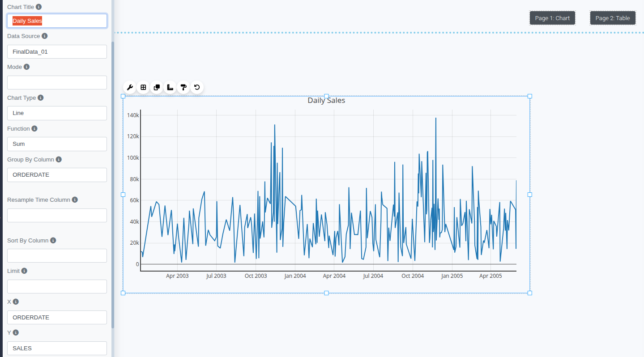Click the paint roller style icon

click(183, 87)
